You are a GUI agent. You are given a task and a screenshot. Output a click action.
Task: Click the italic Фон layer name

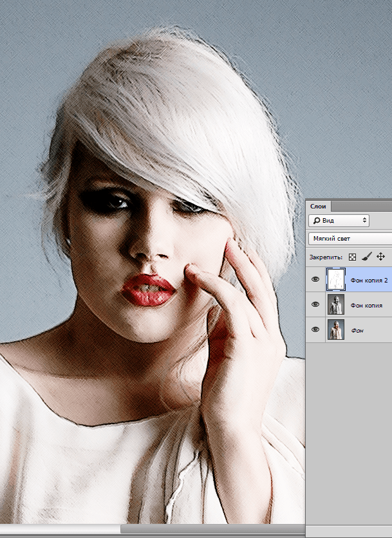357,330
